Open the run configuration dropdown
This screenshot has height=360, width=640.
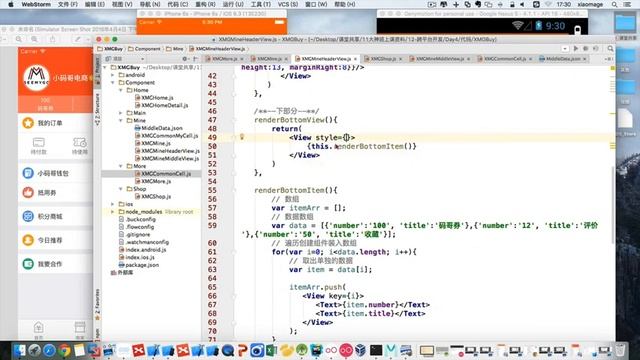[564, 49]
